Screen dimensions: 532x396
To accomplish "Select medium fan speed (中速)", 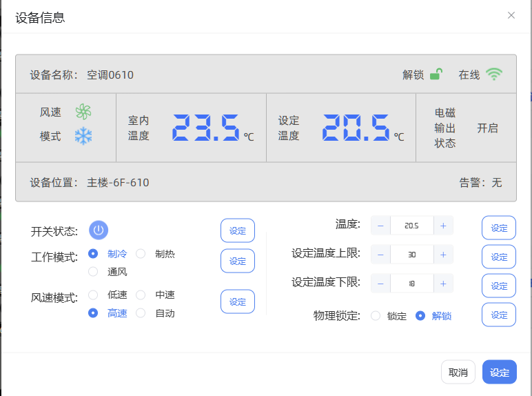I will pyautogui.click(x=141, y=295).
